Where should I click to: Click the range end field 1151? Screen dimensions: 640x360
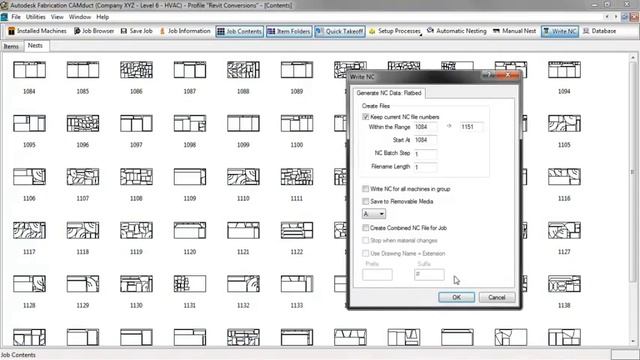coord(471,127)
